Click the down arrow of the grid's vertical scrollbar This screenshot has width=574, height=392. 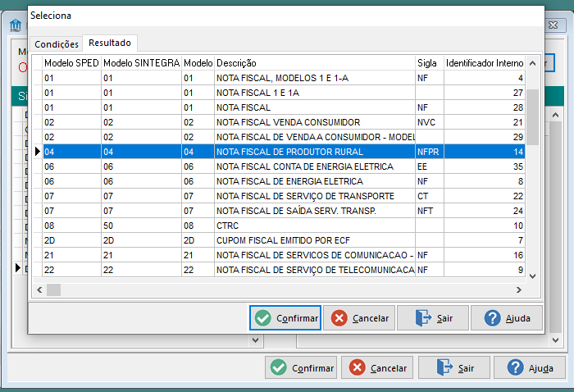click(x=533, y=276)
